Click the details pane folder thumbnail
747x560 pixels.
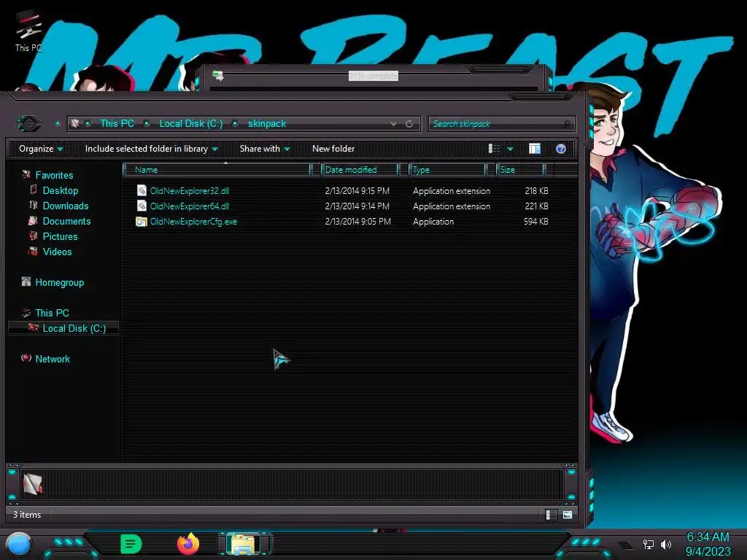[x=32, y=484]
